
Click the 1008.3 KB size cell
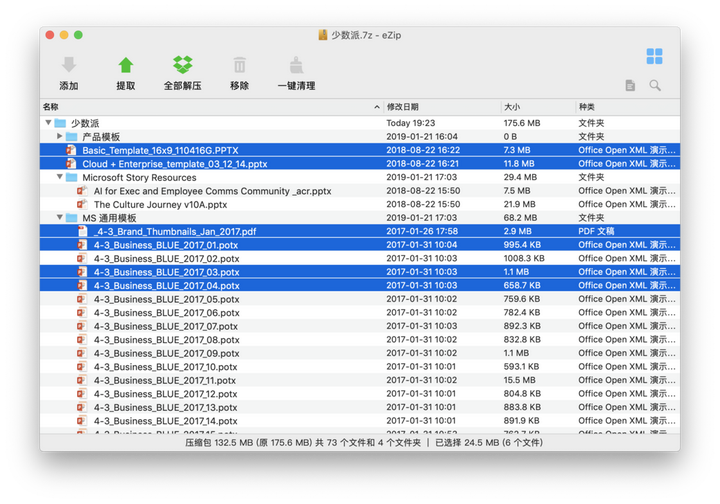(524, 258)
